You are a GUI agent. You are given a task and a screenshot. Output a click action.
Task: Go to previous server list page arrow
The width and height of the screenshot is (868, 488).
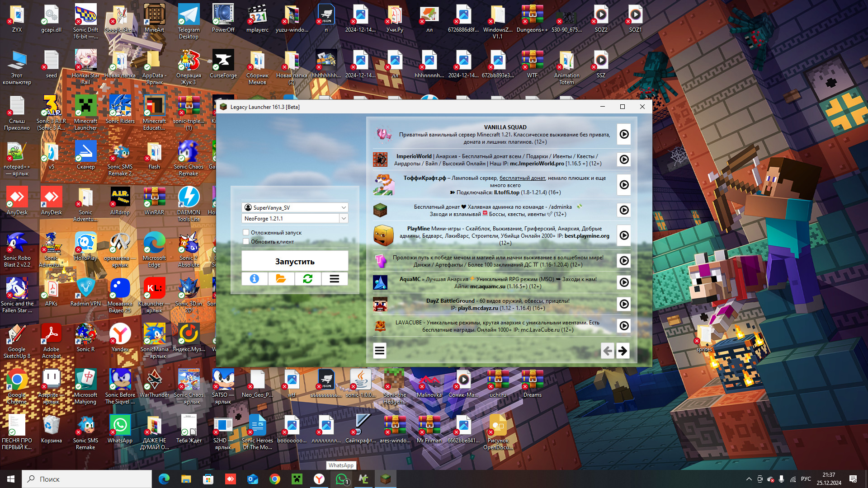coord(608,351)
